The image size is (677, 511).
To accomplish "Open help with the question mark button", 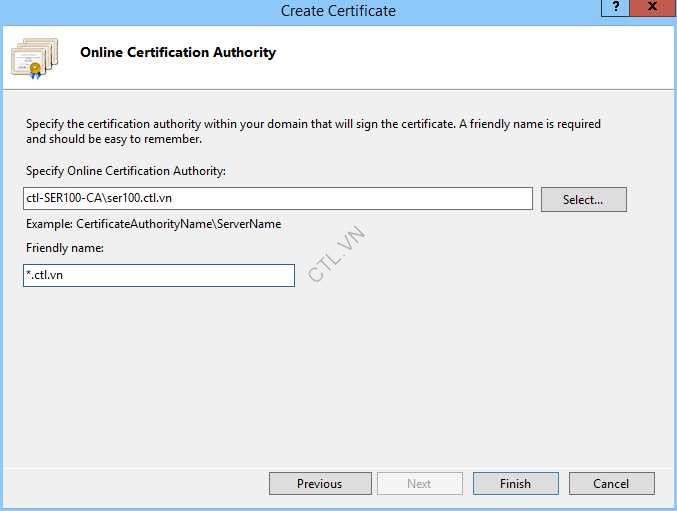I will point(616,8).
